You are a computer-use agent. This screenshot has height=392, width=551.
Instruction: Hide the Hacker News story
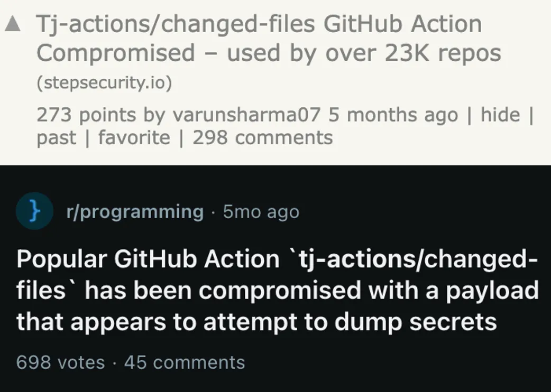[500, 115]
